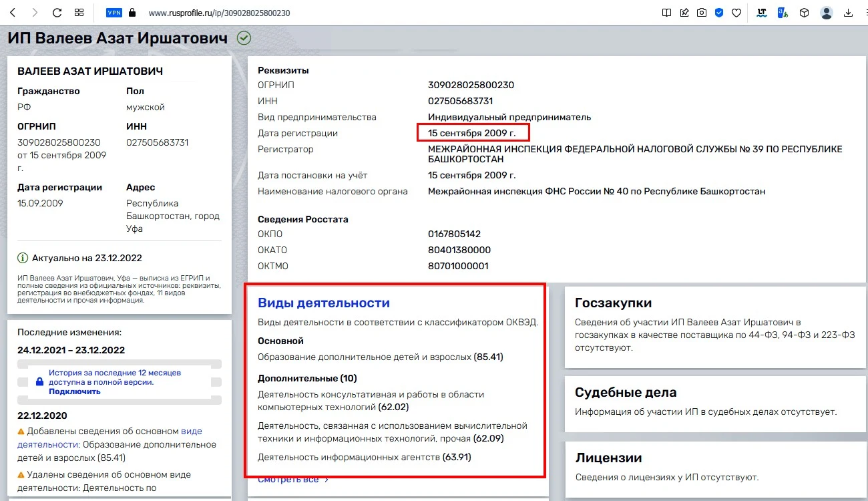
Task: Open the translate extension icon
Action: pos(783,13)
